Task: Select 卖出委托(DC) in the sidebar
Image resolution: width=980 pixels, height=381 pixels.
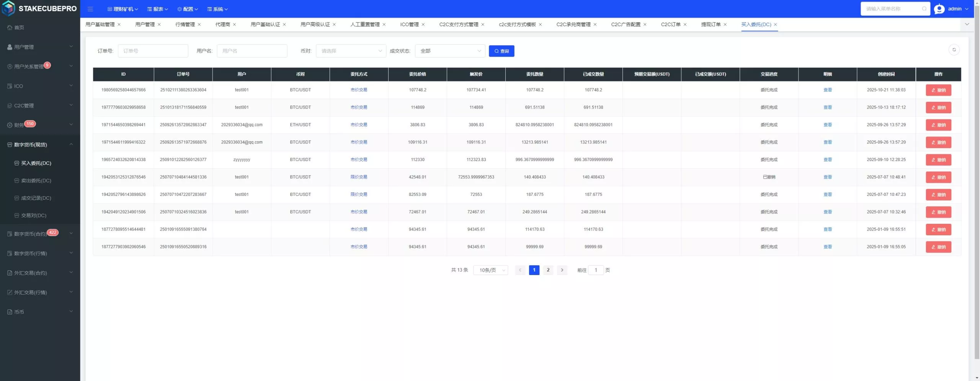Action: [36, 181]
